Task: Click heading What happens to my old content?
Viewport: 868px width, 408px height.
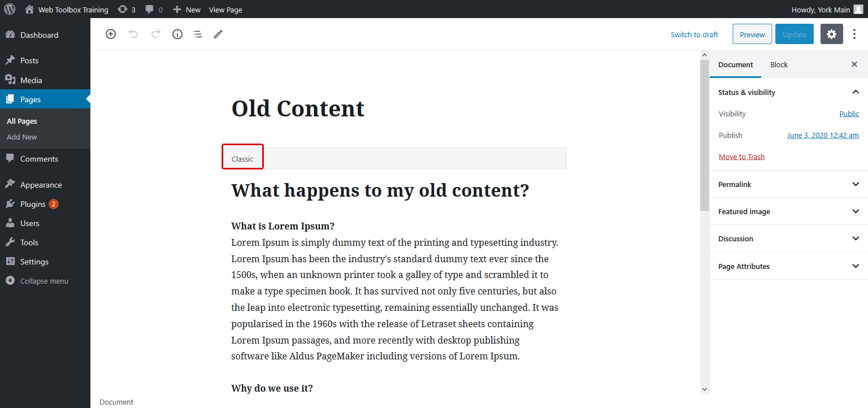Action: [x=380, y=190]
